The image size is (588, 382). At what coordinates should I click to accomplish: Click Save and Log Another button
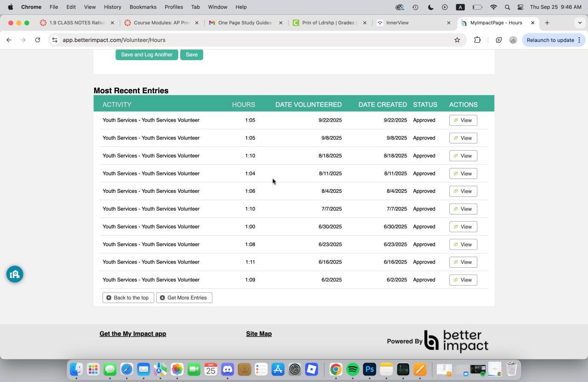(x=147, y=55)
